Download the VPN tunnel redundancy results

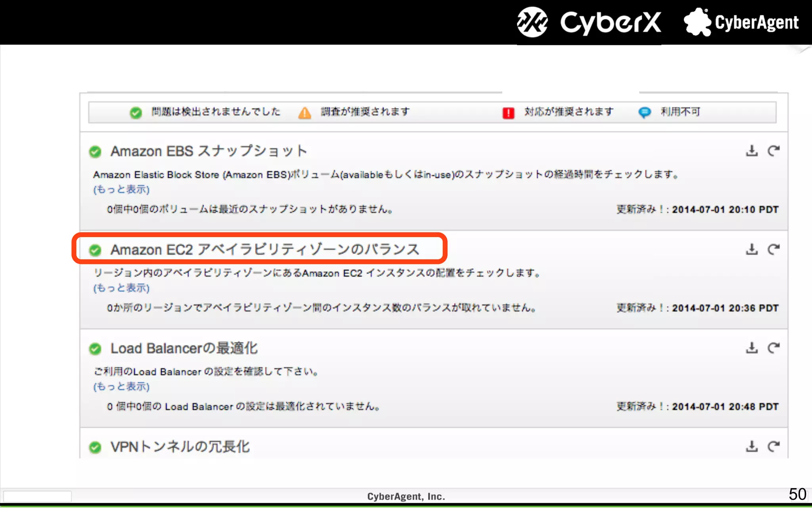pyautogui.click(x=751, y=446)
